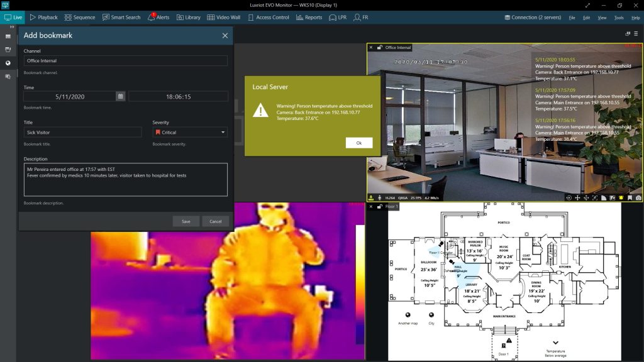
Task: Toggle motion person indicator on Office Internal stream
Action: (x=379, y=197)
